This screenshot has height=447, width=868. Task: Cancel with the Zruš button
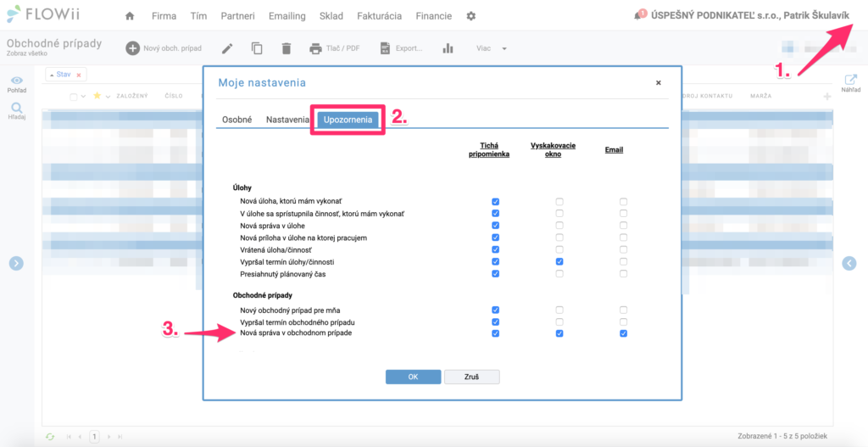point(471,377)
